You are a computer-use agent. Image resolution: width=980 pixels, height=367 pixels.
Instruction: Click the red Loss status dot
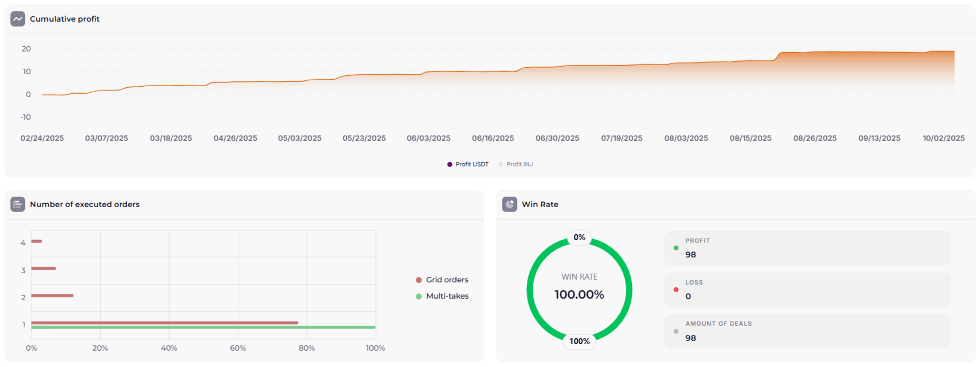coord(676,289)
